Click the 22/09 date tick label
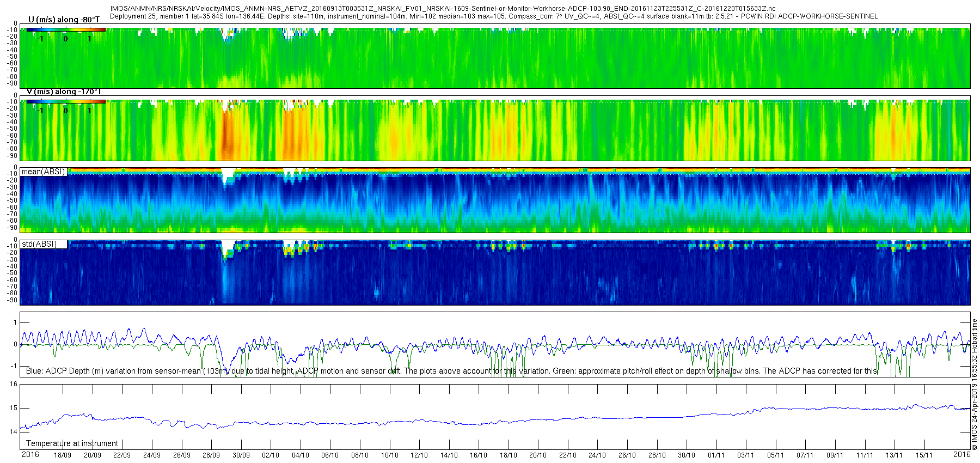Viewport: 980px width, 463px height. 122,455
